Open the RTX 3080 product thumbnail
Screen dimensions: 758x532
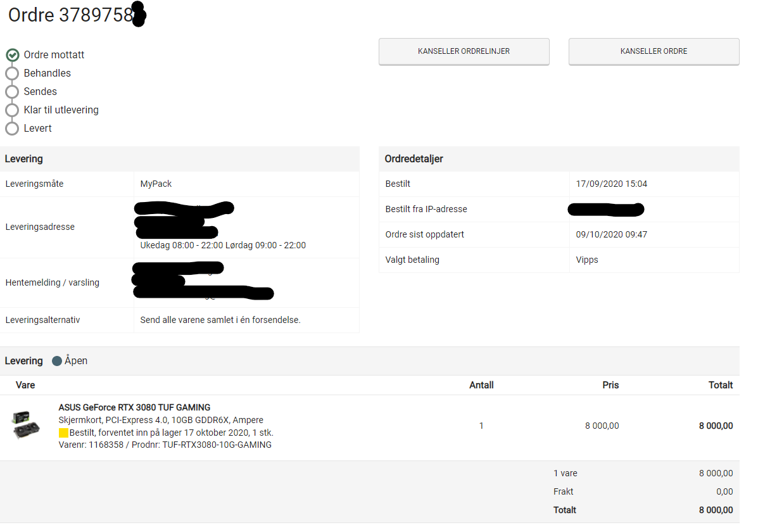26,425
